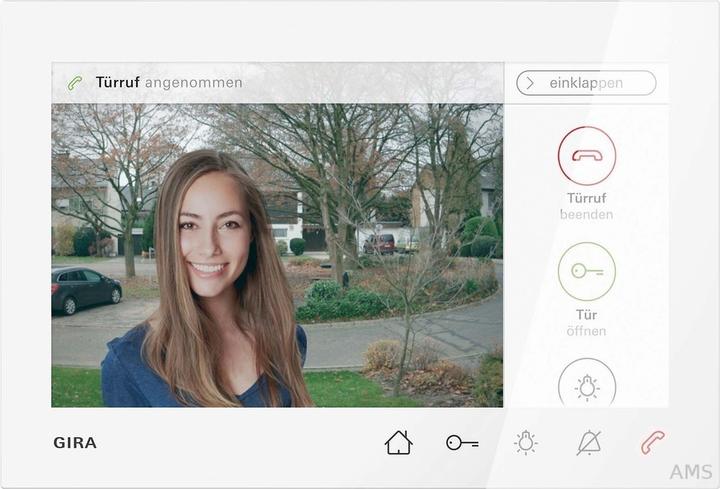Hang up using red handset in bottom bar
The height and width of the screenshot is (489, 720).
(x=653, y=442)
